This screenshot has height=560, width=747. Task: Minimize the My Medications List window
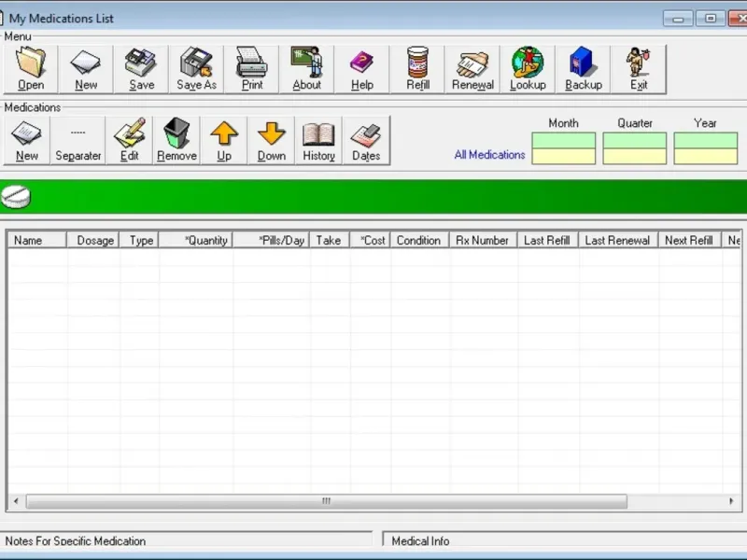678,19
